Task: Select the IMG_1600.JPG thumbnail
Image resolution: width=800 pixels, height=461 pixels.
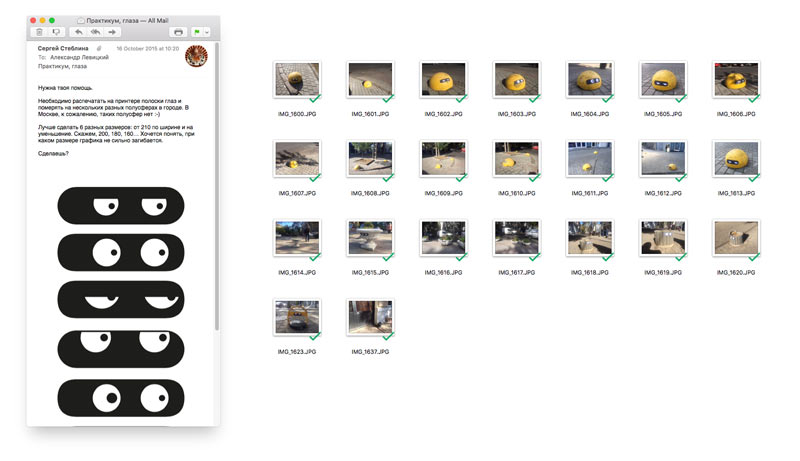Action: coord(297,80)
